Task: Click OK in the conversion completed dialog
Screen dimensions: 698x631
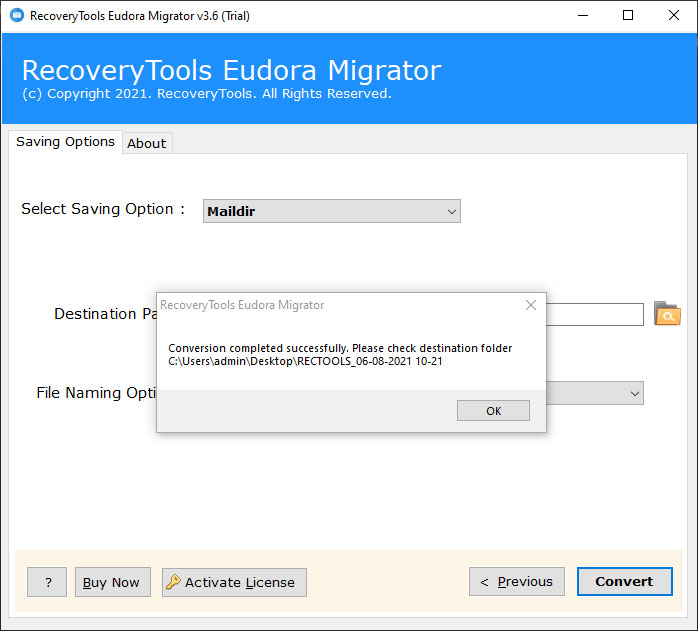Action: (x=493, y=410)
